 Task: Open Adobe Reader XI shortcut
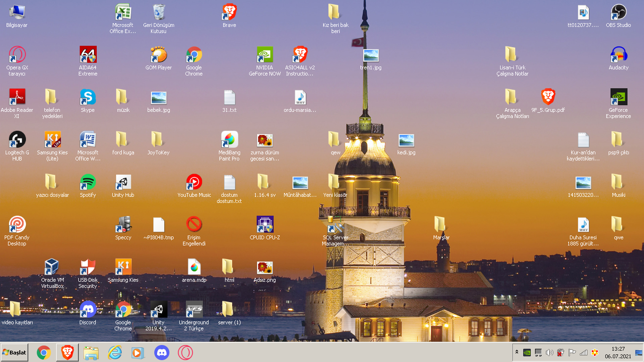click(x=17, y=98)
